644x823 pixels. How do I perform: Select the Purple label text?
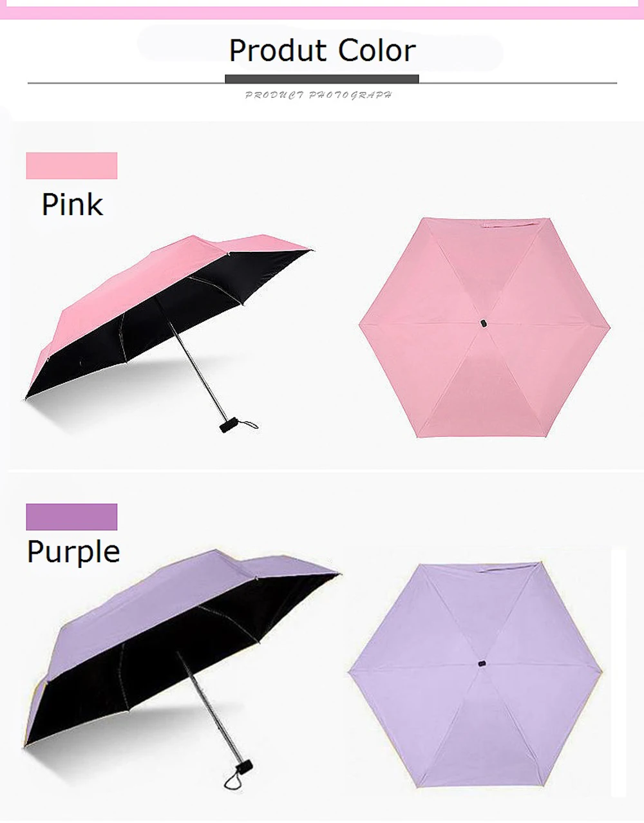(x=73, y=553)
